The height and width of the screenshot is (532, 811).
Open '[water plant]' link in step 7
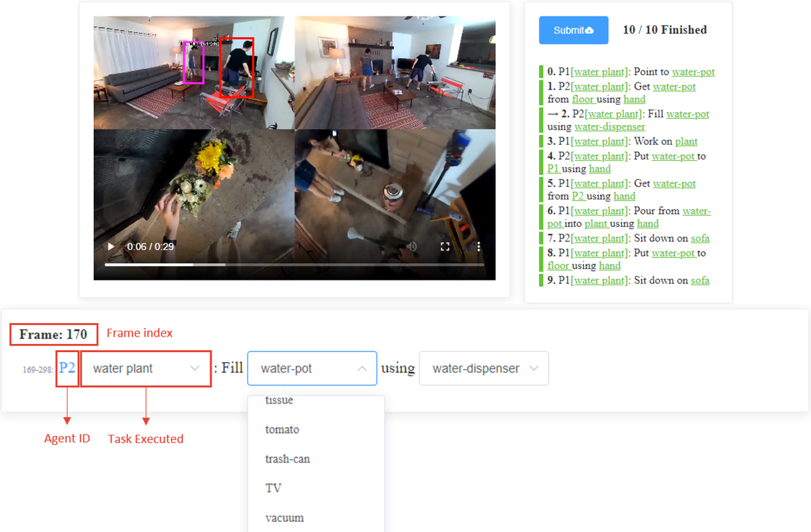click(599, 238)
